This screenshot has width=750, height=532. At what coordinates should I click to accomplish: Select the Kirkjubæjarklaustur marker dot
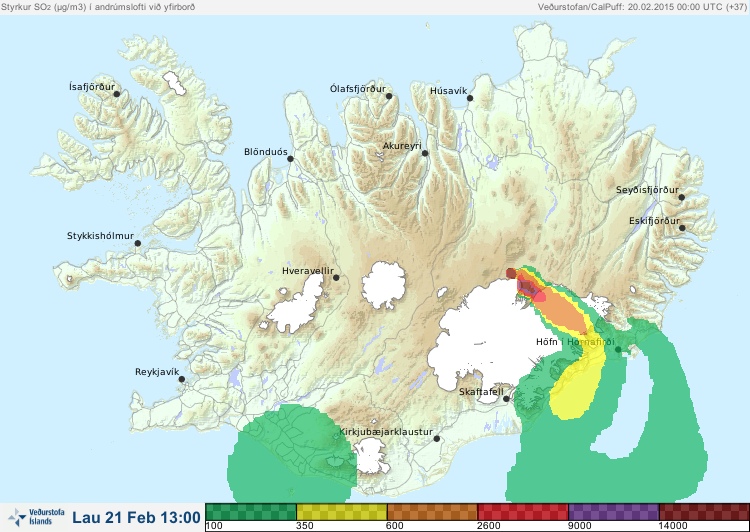click(436, 438)
